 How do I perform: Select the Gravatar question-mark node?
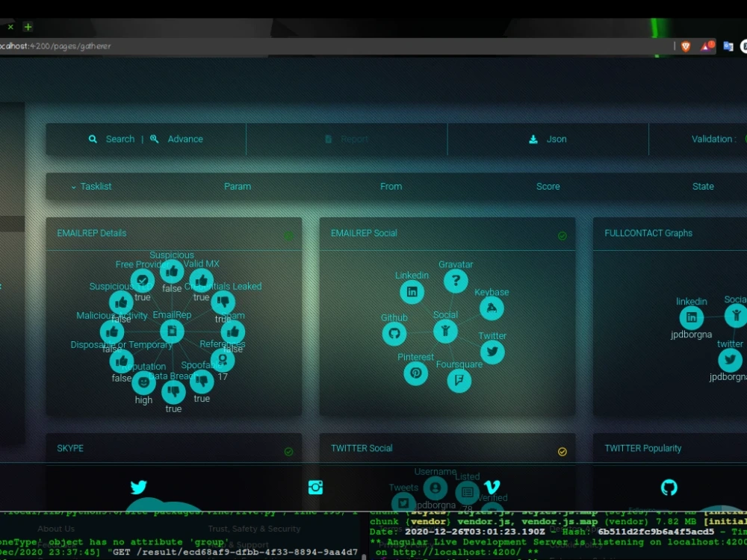click(456, 281)
